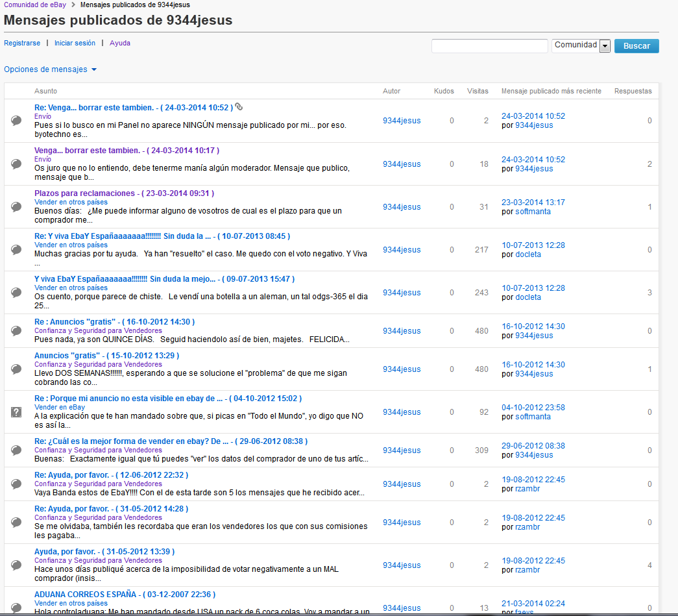Open user 'docleta' profile on 'Re: Y viva EbaY' row
Screen dimensions: 678x616
click(528, 254)
